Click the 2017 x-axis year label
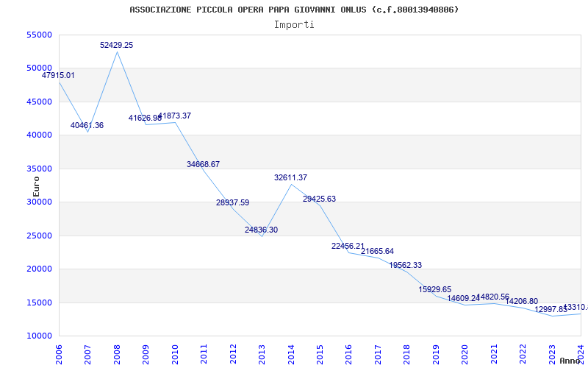 378,355
